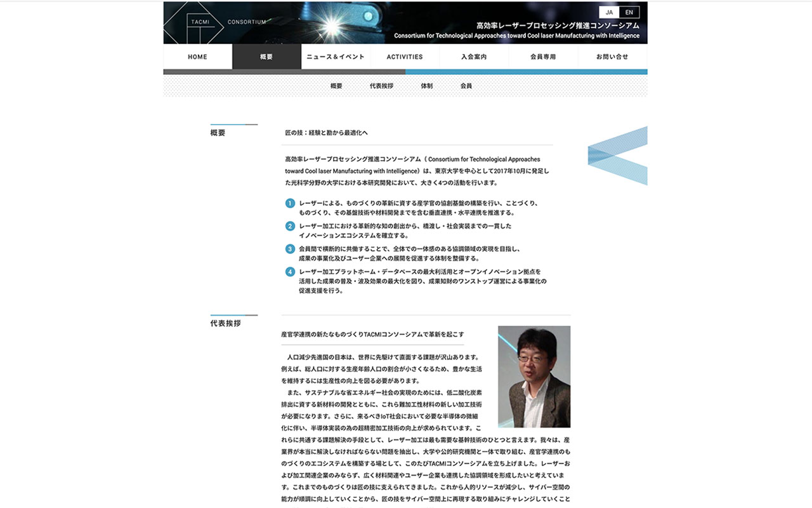Viewport: 812px width, 508px height.
Task: Click the line beginning レーザー加工プラットホーム・データベース
Action: [420, 272]
